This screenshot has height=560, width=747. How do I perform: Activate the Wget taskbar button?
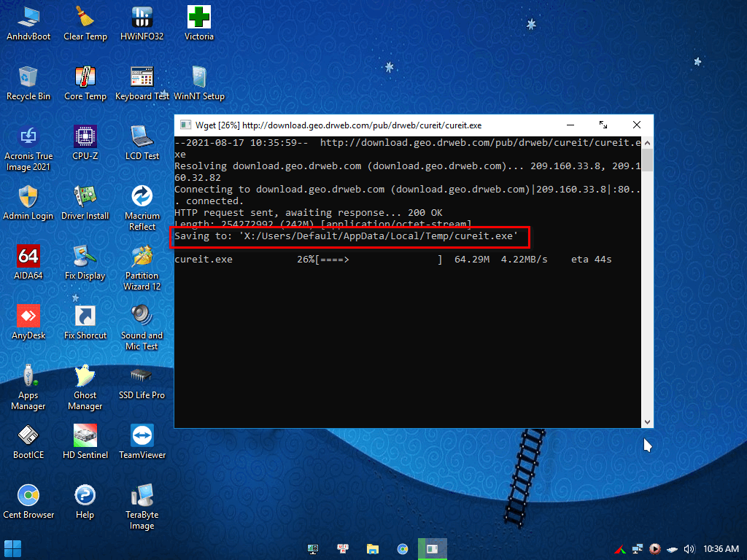[x=432, y=549]
